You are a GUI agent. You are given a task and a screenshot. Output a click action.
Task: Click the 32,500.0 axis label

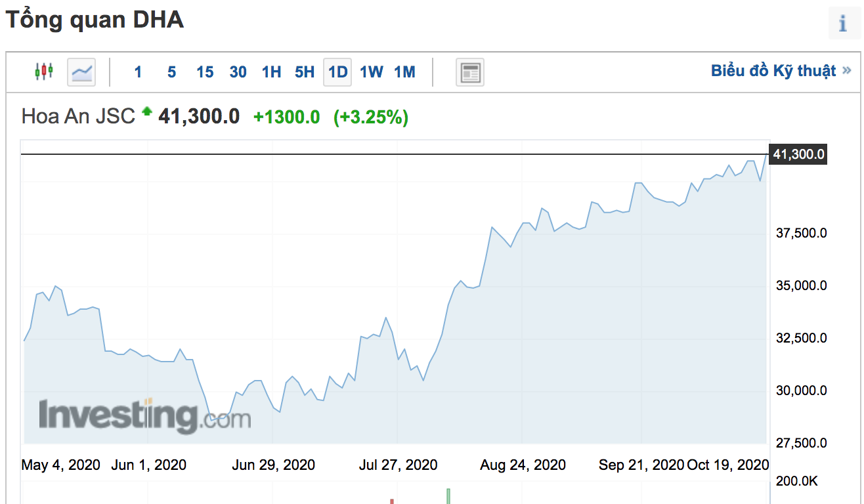(801, 338)
